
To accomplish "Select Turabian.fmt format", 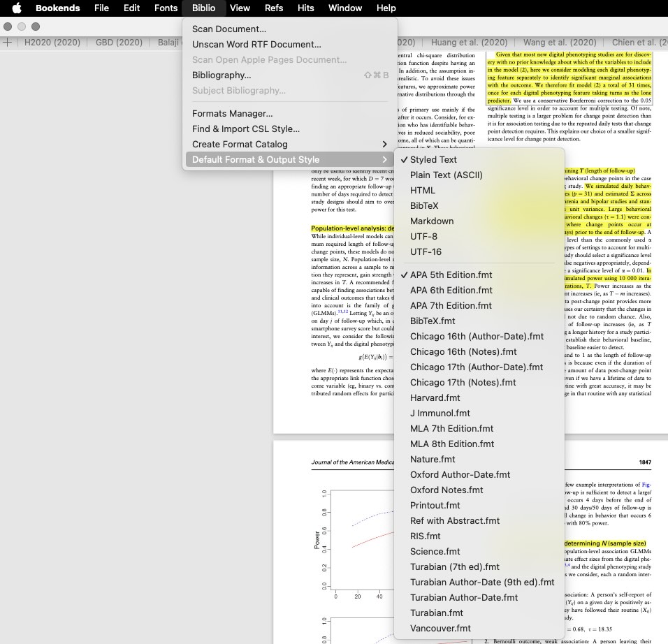I will (479, 612).
